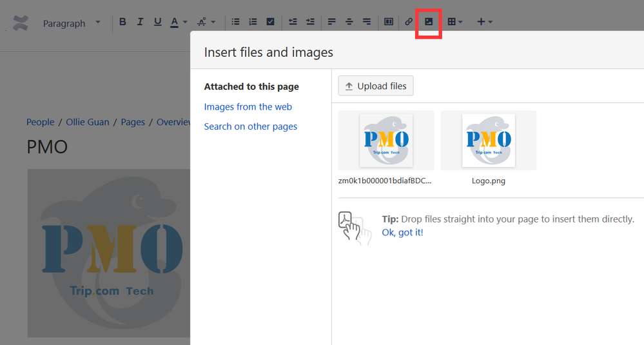The height and width of the screenshot is (345, 644).
Task: Select the Logo.png thumbnail
Action: 489,141
